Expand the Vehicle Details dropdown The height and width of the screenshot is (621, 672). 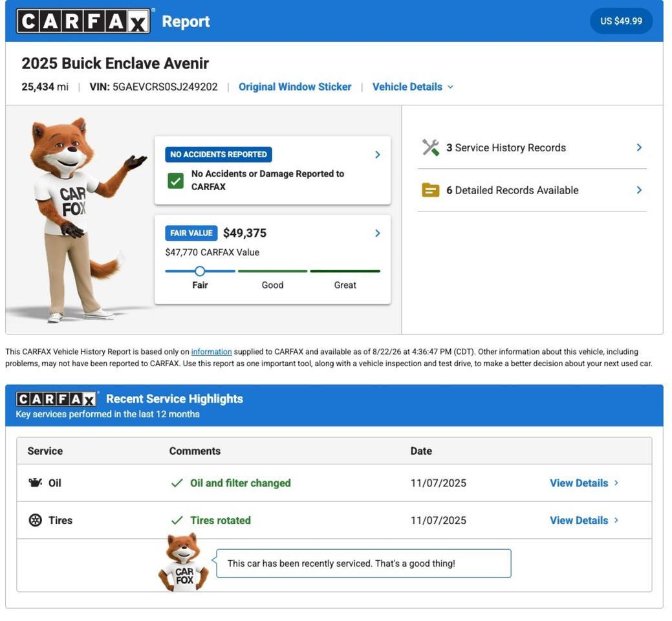(412, 87)
